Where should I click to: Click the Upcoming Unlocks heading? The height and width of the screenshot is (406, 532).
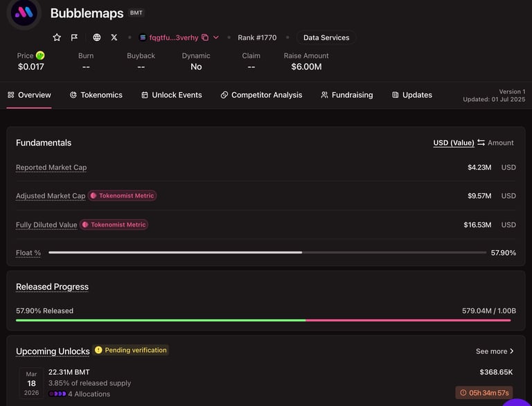(53, 351)
